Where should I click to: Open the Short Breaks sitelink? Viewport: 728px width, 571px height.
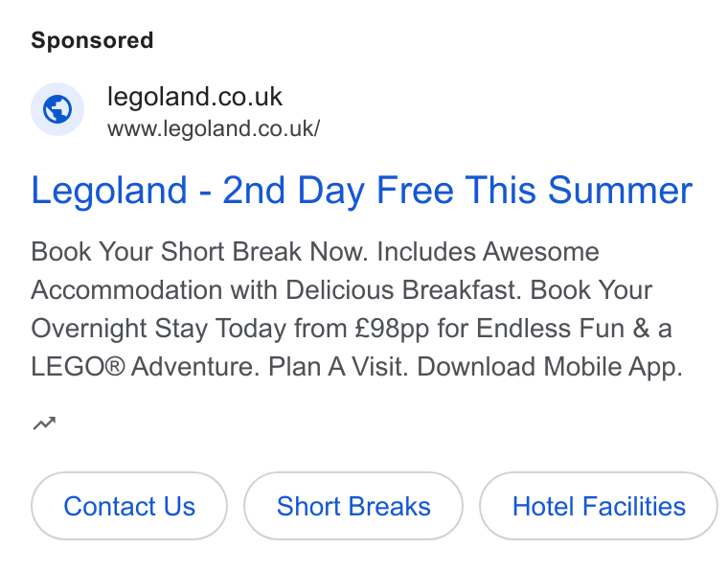click(353, 506)
